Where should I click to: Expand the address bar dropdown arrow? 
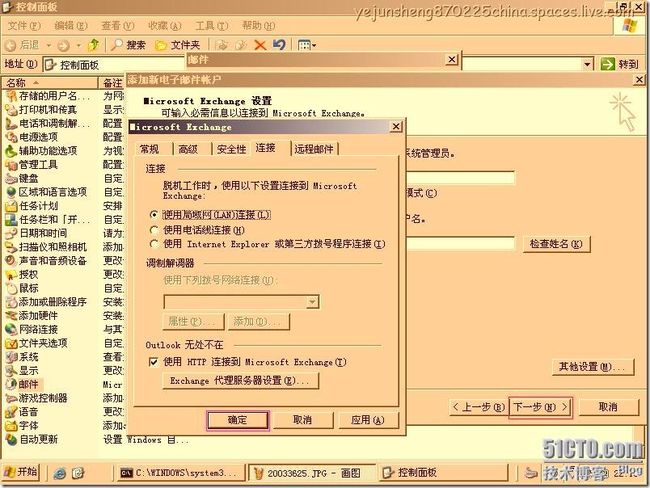[x=587, y=64]
